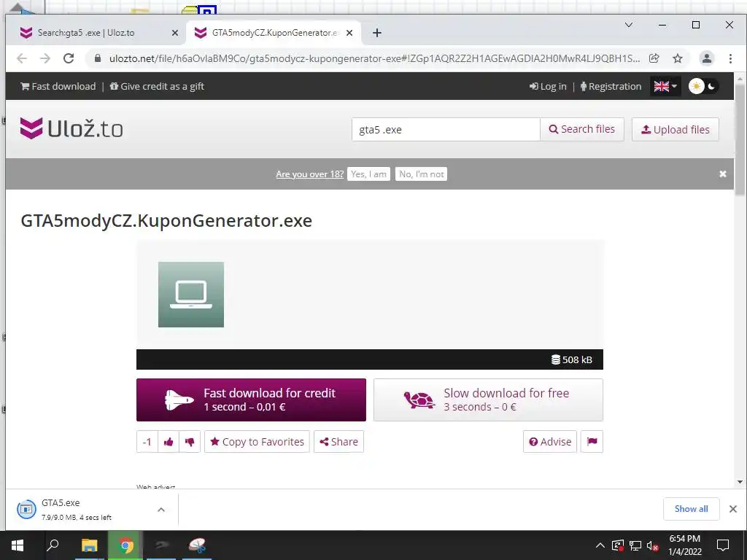Image resolution: width=747 pixels, height=560 pixels.
Task: Click Copy to Favorites
Action: click(258, 441)
